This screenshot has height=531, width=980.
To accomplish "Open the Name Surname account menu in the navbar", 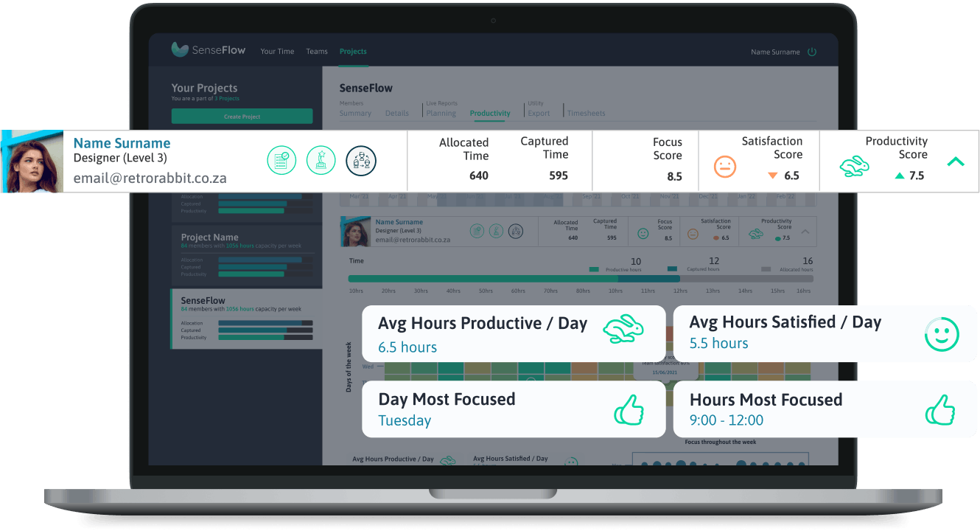I will (775, 52).
